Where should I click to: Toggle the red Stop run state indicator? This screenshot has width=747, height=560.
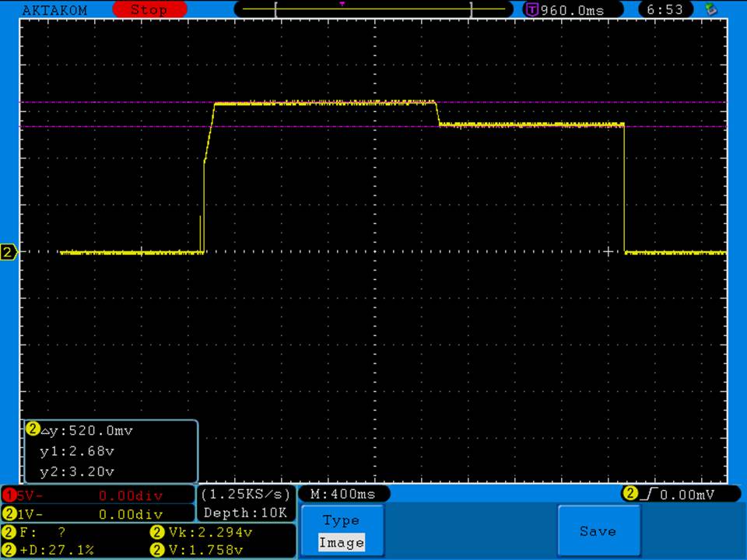coord(149,10)
